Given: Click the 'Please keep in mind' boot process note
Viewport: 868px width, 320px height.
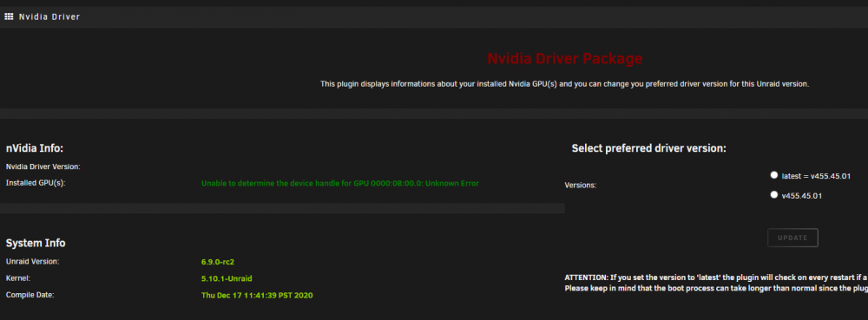Looking at the screenshot, I should (716, 289).
